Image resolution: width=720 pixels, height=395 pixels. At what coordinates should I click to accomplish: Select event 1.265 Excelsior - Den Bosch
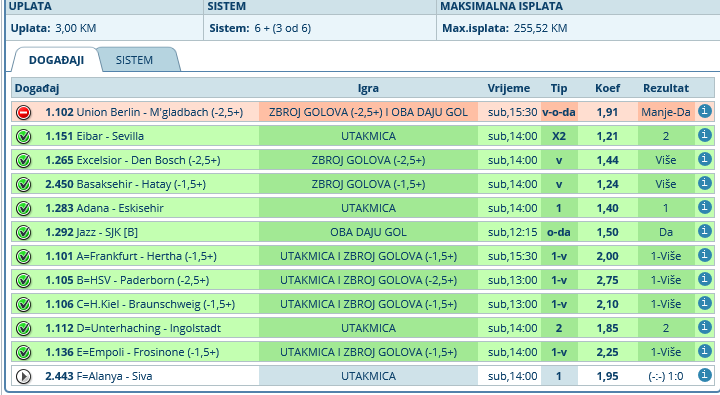[133, 160]
